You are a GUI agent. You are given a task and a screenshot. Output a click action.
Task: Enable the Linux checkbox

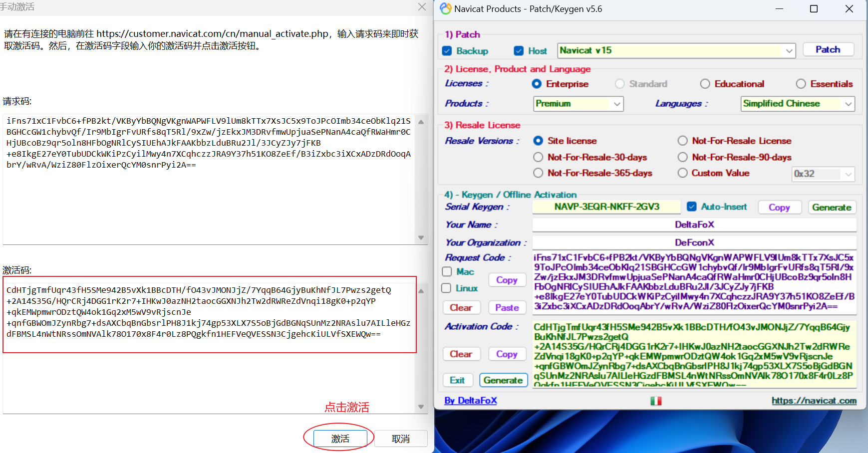447,288
